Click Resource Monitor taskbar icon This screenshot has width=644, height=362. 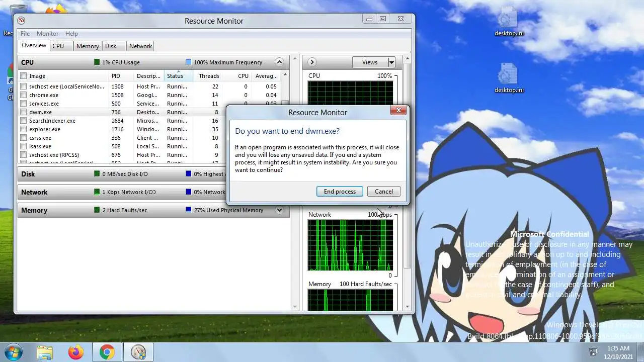(x=138, y=352)
